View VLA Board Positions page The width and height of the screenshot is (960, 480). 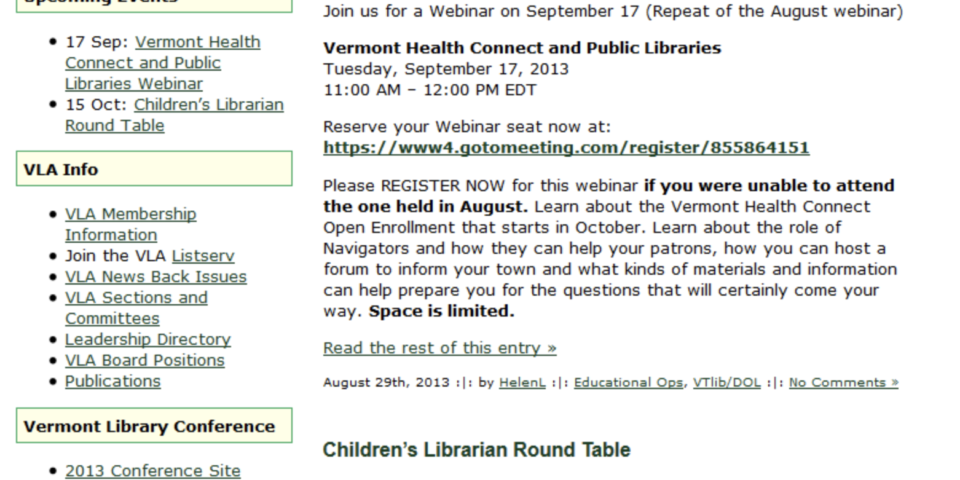tap(144, 360)
